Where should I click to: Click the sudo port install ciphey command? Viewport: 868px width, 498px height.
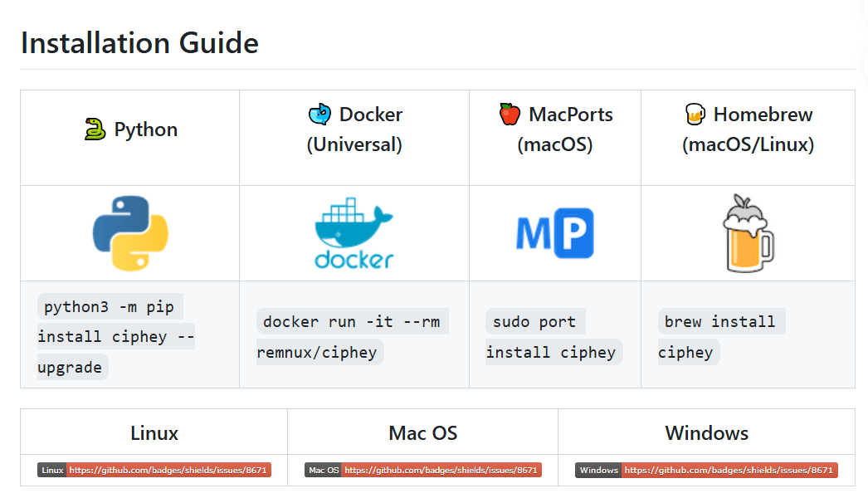click(x=551, y=337)
